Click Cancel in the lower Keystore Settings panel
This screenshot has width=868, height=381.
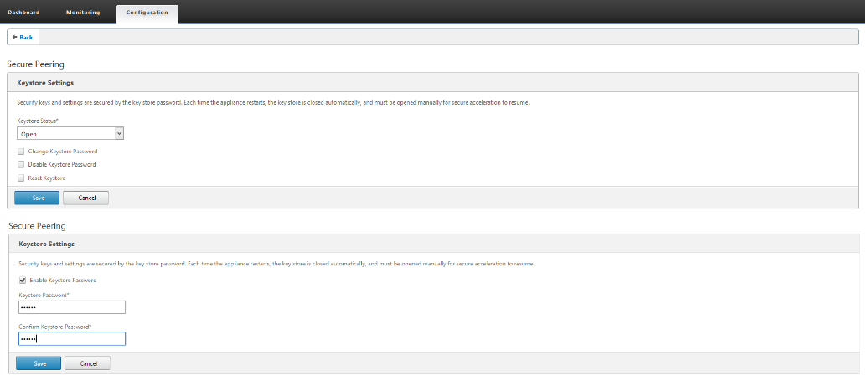click(x=87, y=363)
